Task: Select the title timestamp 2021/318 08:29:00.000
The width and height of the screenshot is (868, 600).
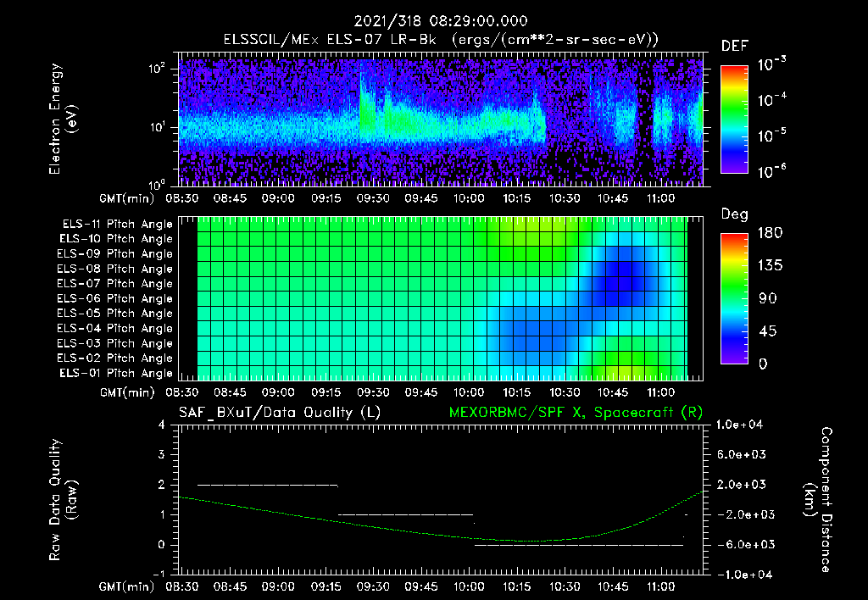Action: pos(441,21)
